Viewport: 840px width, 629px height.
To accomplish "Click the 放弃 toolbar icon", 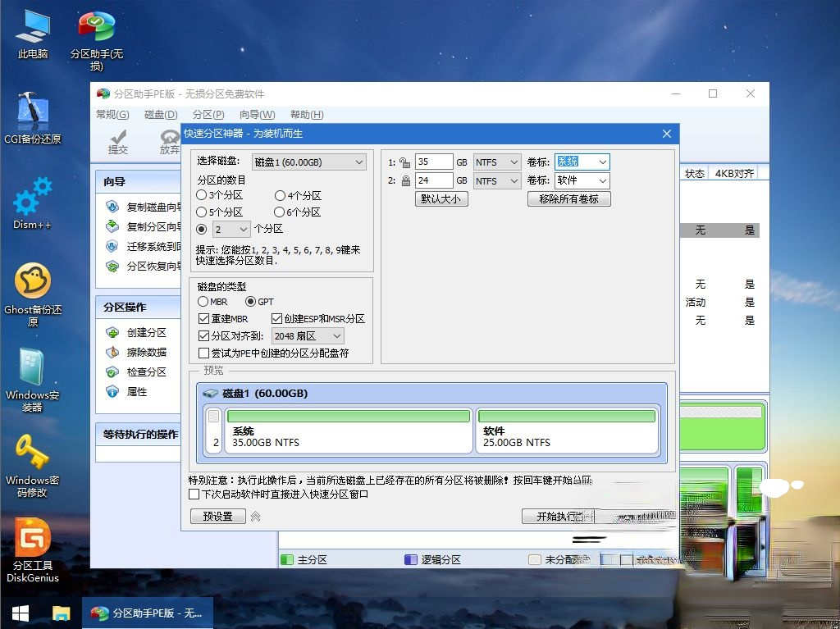I will 170,137.
